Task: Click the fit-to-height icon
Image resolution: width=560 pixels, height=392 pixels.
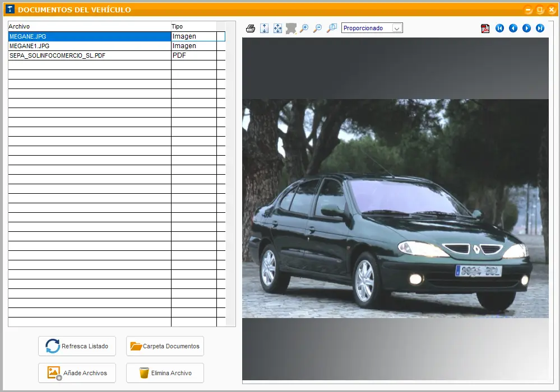Action: [x=264, y=29]
